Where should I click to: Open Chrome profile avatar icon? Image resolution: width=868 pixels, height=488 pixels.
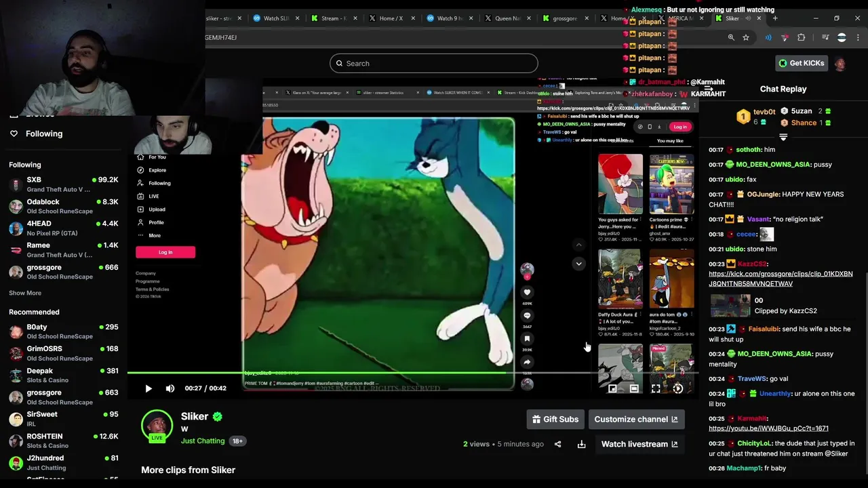click(842, 37)
